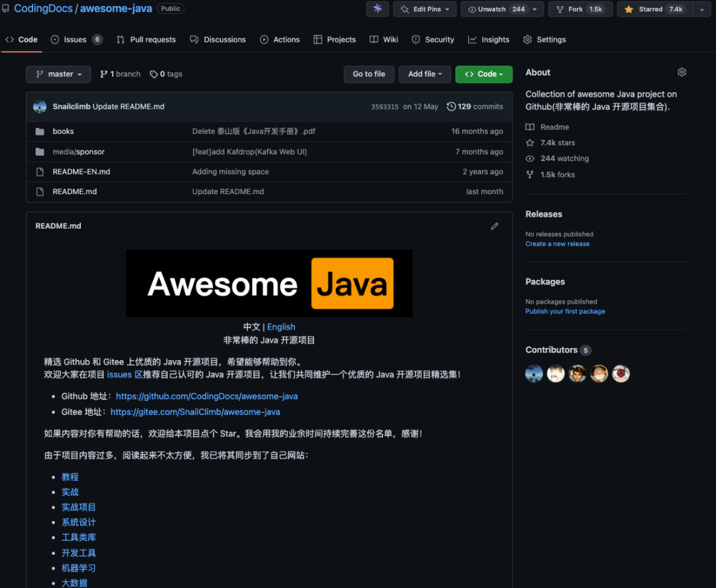This screenshot has height=588, width=716.
Task: Click the pencil icon to edit README
Action: pos(495,227)
